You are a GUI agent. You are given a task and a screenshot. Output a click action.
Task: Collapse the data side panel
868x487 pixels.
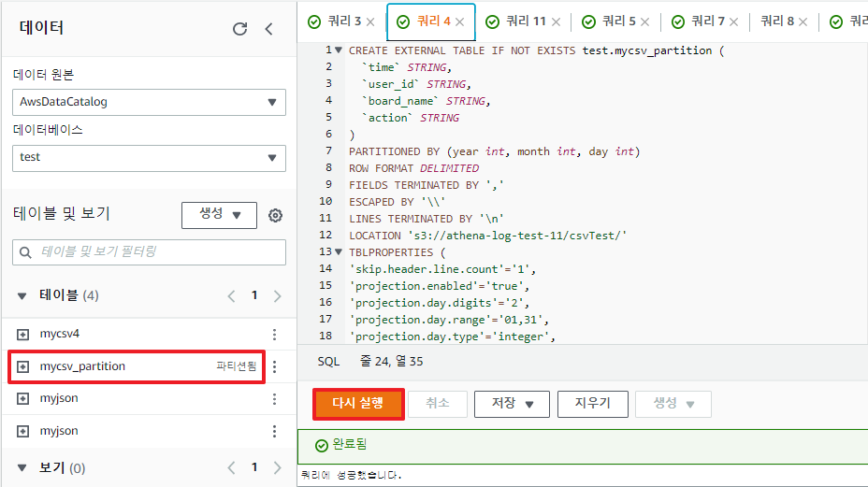click(269, 29)
